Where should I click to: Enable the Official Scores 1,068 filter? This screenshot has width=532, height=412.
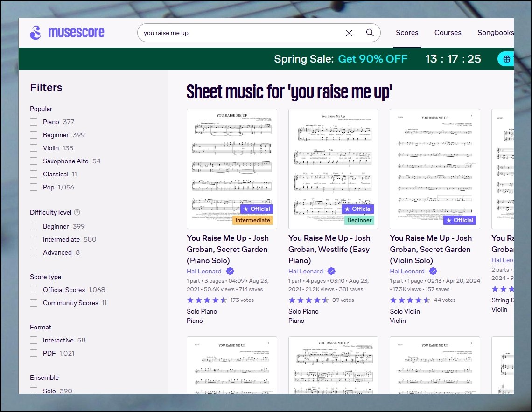[x=34, y=290]
